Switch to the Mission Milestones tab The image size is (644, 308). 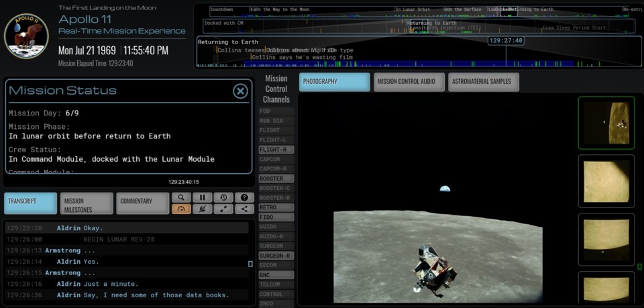87,204
